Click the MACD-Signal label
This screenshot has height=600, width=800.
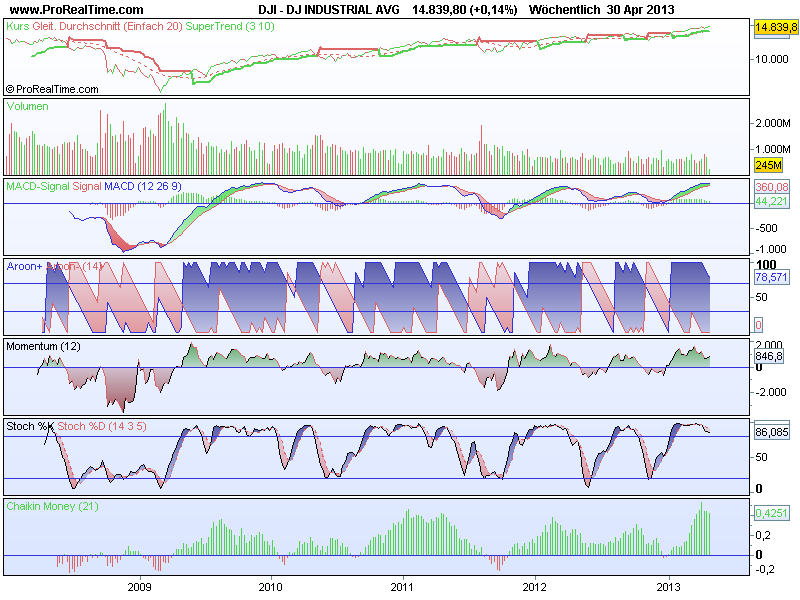coord(38,186)
